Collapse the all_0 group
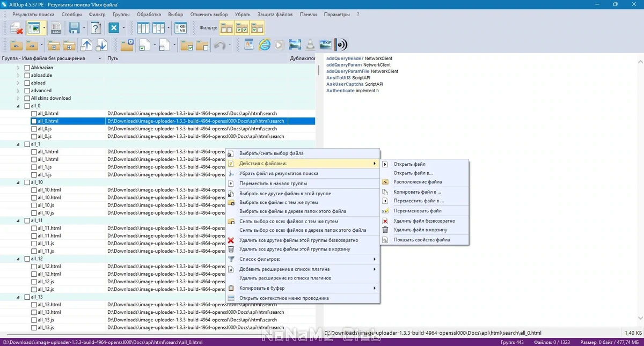 [18, 106]
